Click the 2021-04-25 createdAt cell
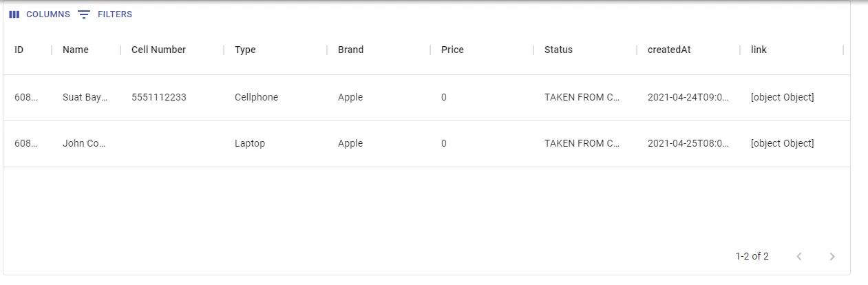Screen dimensions: 868x285 pyautogui.click(x=688, y=144)
